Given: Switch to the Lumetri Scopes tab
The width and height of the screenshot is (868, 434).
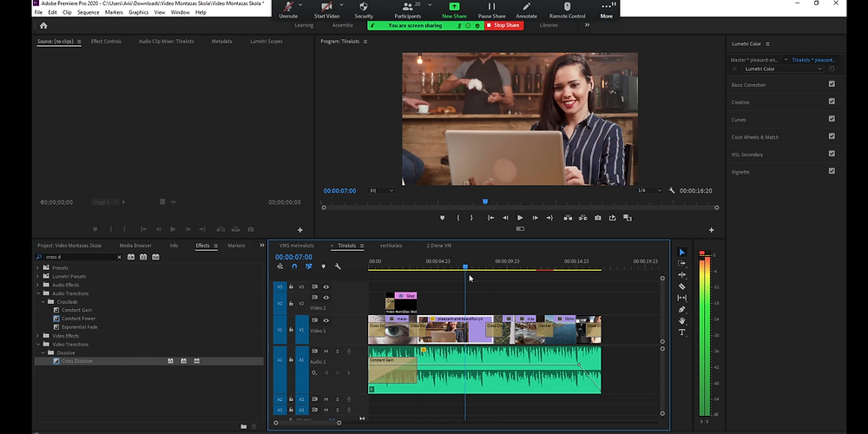Looking at the screenshot, I should (266, 42).
